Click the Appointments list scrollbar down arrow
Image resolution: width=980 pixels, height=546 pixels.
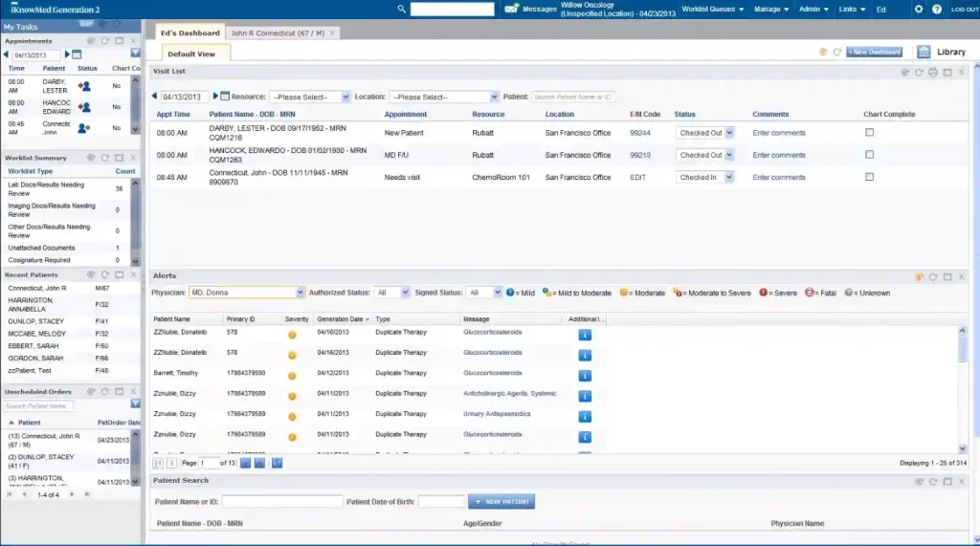pos(135,129)
